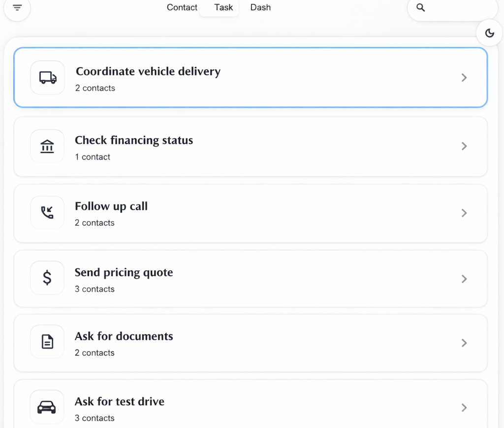Click the car icon for test drive
504x428 pixels.
point(47,407)
